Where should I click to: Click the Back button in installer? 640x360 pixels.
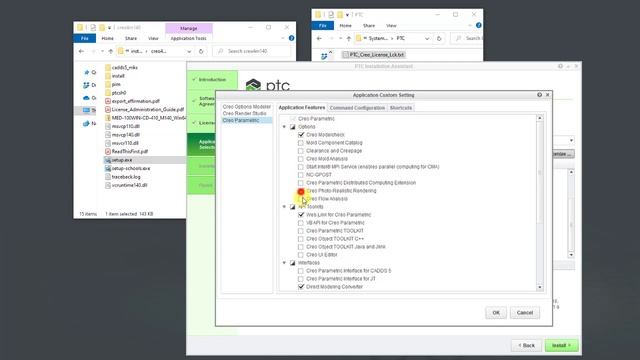(527, 345)
